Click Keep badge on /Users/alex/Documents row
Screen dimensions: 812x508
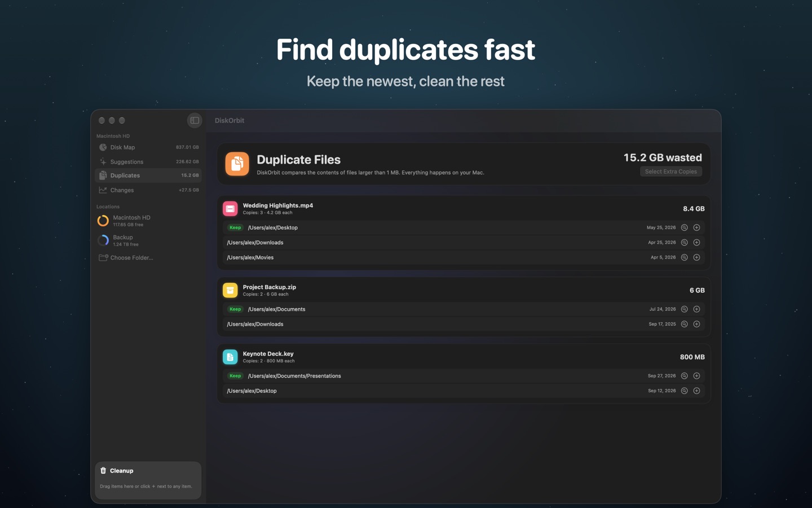point(235,309)
